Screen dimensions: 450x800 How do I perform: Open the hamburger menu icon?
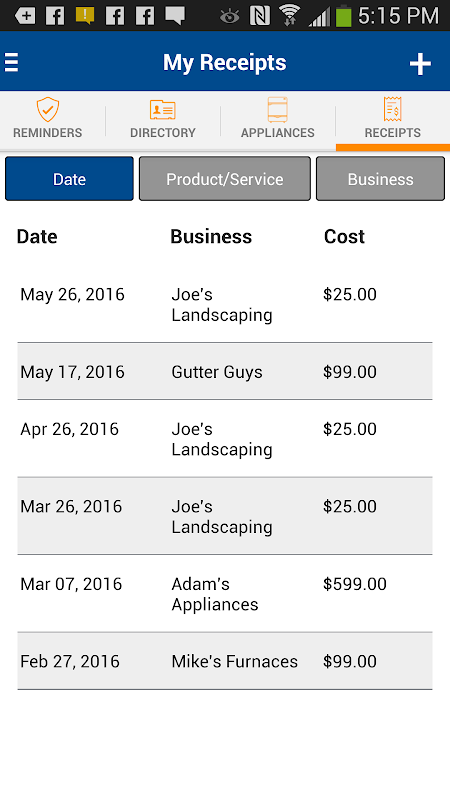click(11, 63)
